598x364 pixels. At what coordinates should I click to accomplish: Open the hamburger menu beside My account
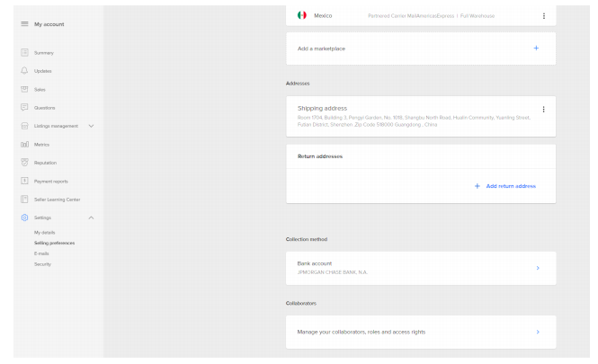(x=24, y=23)
